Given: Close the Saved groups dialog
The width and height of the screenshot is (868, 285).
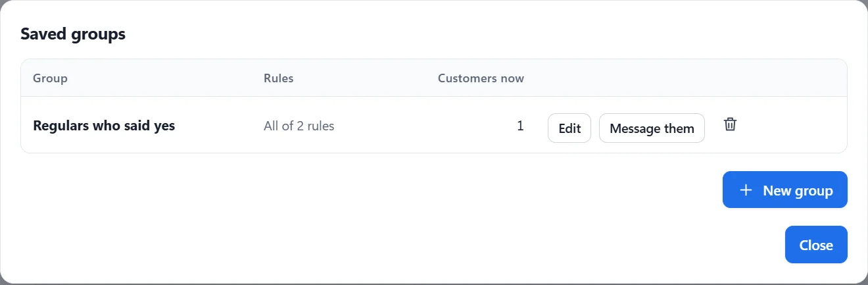Looking at the screenshot, I should pyautogui.click(x=816, y=245).
